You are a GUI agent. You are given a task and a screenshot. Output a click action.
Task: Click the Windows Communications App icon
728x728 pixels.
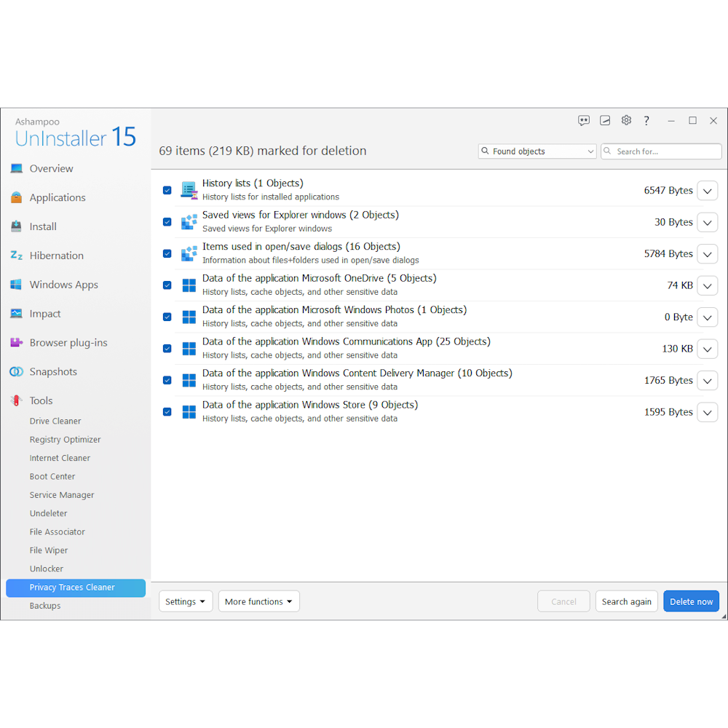[x=189, y=348]
